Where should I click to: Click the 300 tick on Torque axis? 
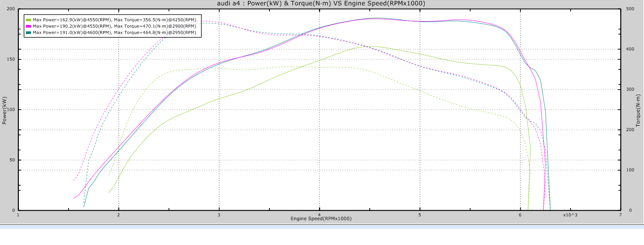pyautogui.click(x=630, y=90)
